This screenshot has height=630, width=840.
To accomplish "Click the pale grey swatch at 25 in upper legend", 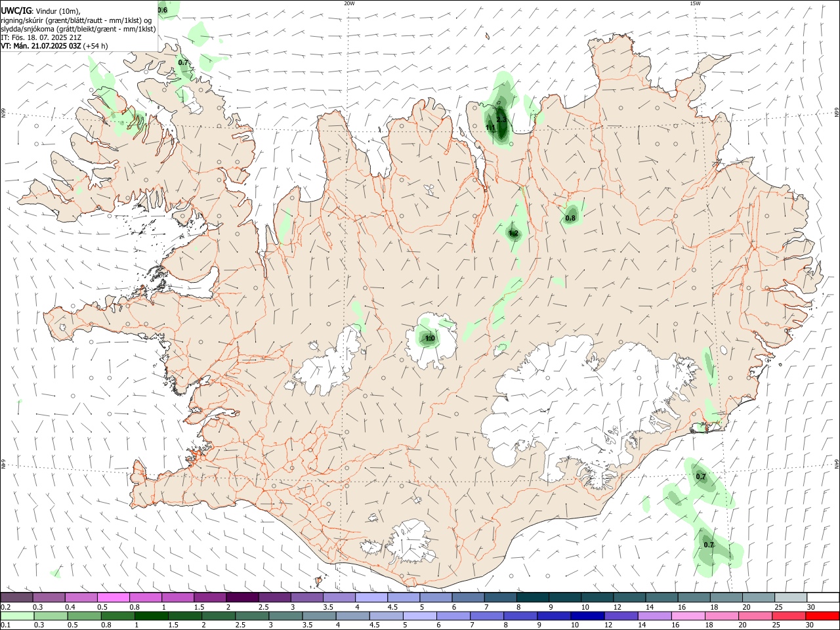I will [x=791, y=598].
